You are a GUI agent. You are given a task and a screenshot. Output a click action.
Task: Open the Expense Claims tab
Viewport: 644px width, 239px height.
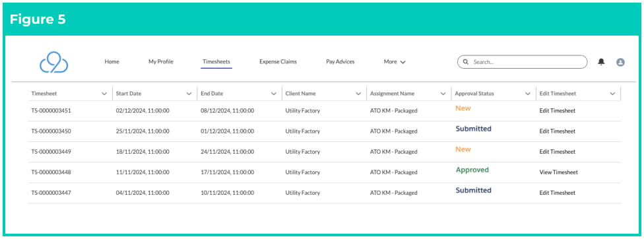pos(278,61)
